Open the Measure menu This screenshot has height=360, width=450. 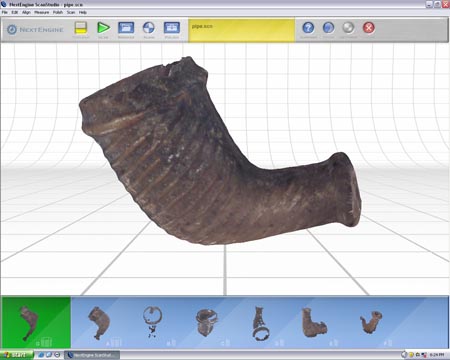42,12
